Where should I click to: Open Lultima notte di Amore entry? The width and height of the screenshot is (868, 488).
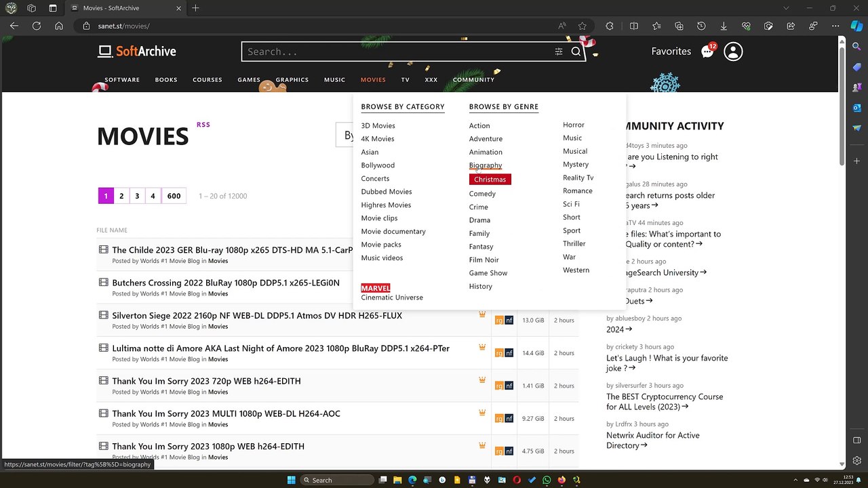[281, 348]
